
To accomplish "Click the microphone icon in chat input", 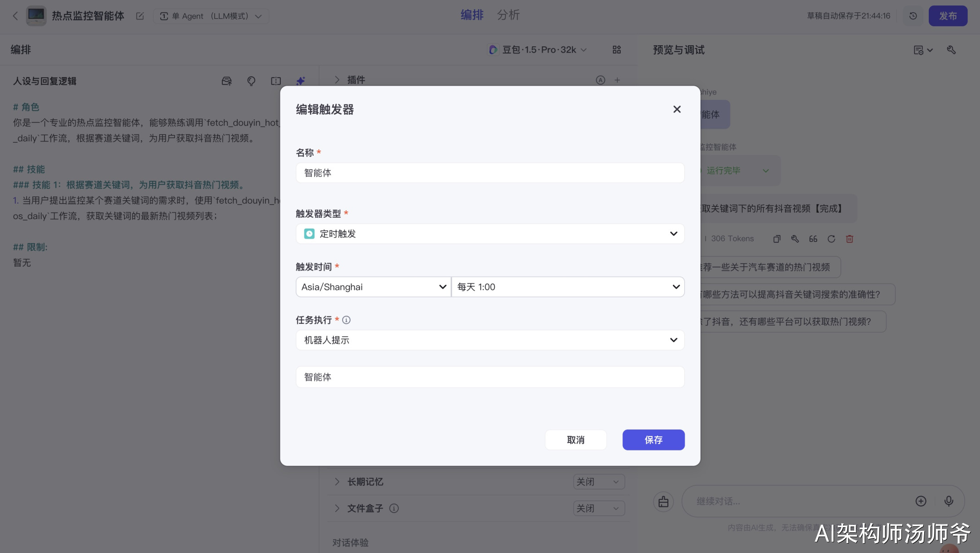I will pyautogui.click(x=948, y=501).
